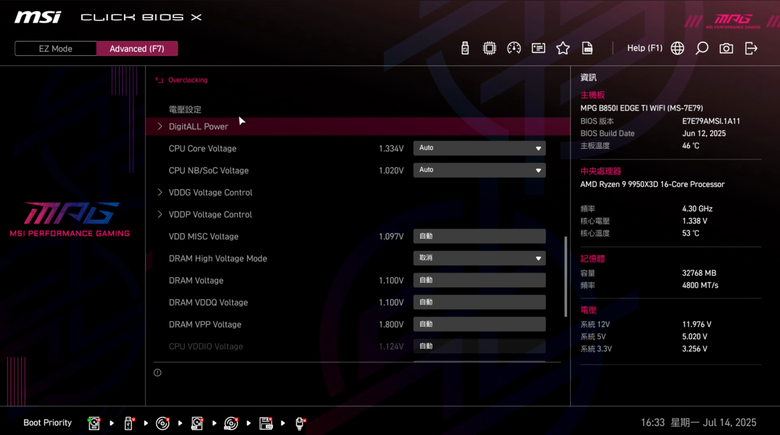Click the 1.020V NB/SoC voltage reading
This screenshot has height=435, width=780.
(391, 170)
